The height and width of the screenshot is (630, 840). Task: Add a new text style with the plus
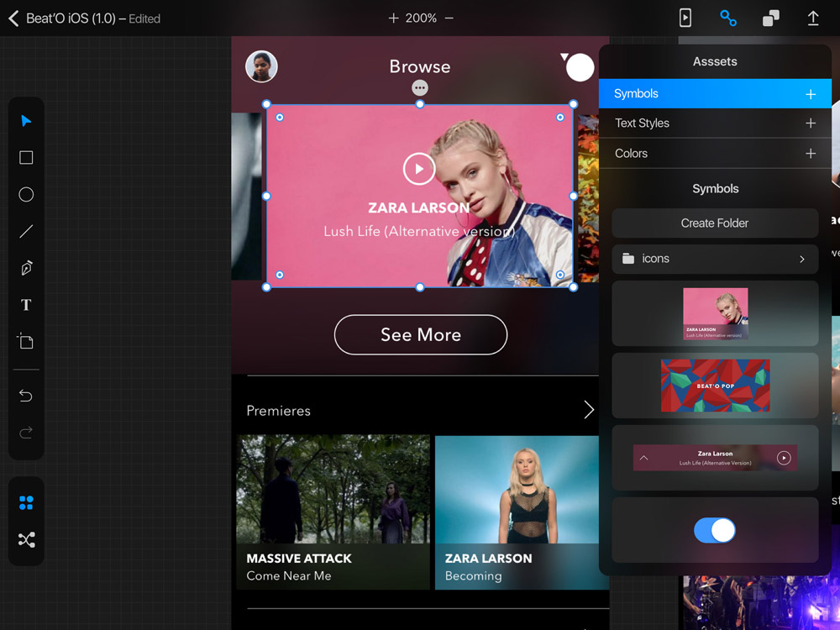coord(811,123)
